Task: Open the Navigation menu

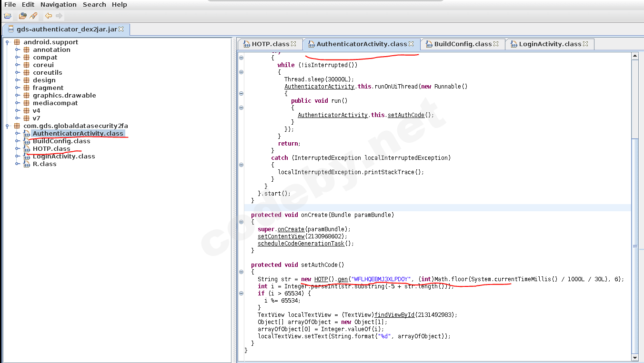Action: pyautogui.click(x=58, y=4)
